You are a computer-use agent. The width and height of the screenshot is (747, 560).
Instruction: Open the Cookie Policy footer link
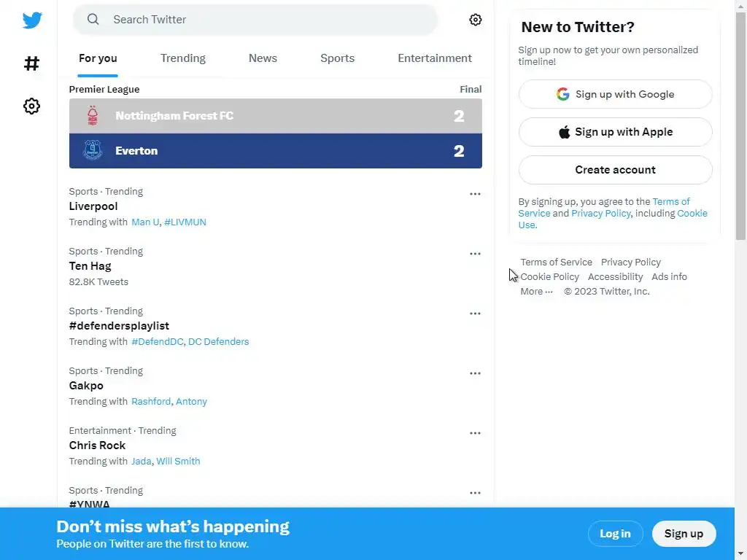click(x=549, y=276)
